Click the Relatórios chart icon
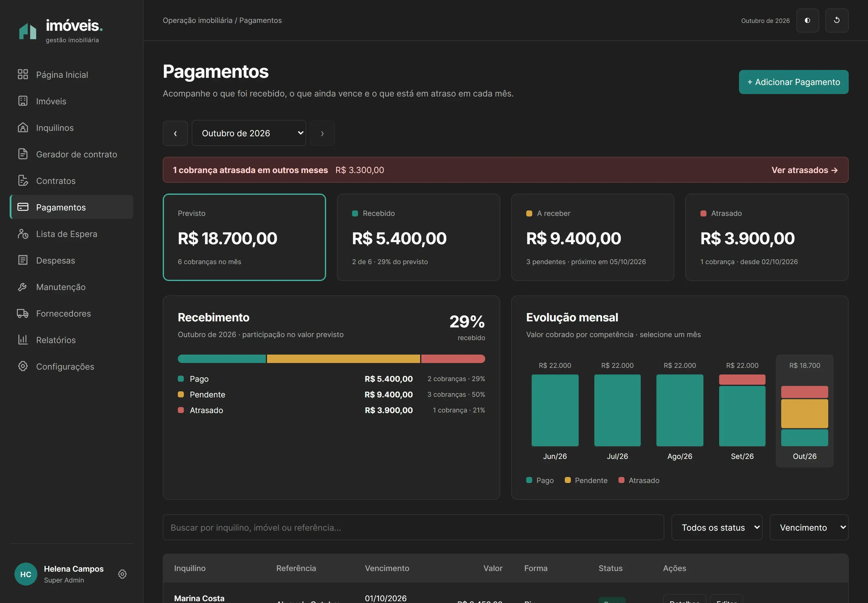Screen dimensions: 868x603 (x=23, y=340)
